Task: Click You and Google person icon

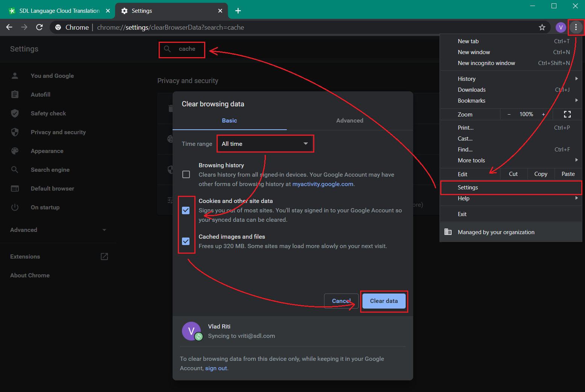Action: pos(15,76)
